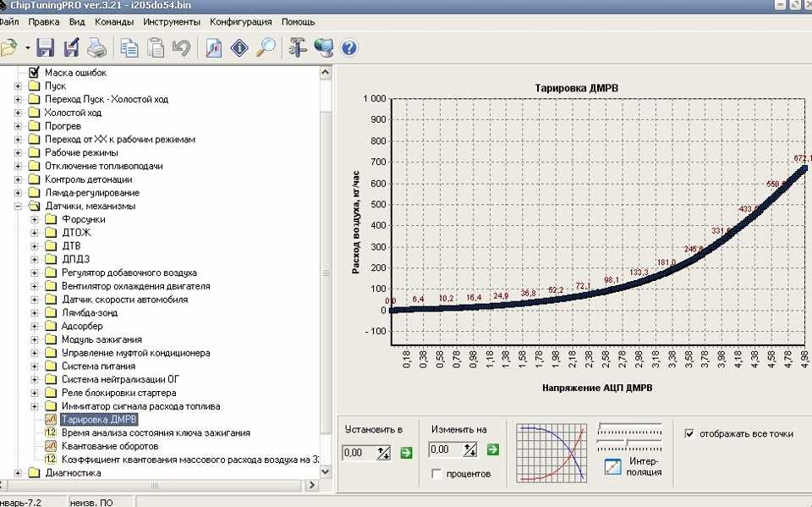This screenshot has width=812, height=507.
Task: Select Квантование оборотов item
Action: coord(110,446)
